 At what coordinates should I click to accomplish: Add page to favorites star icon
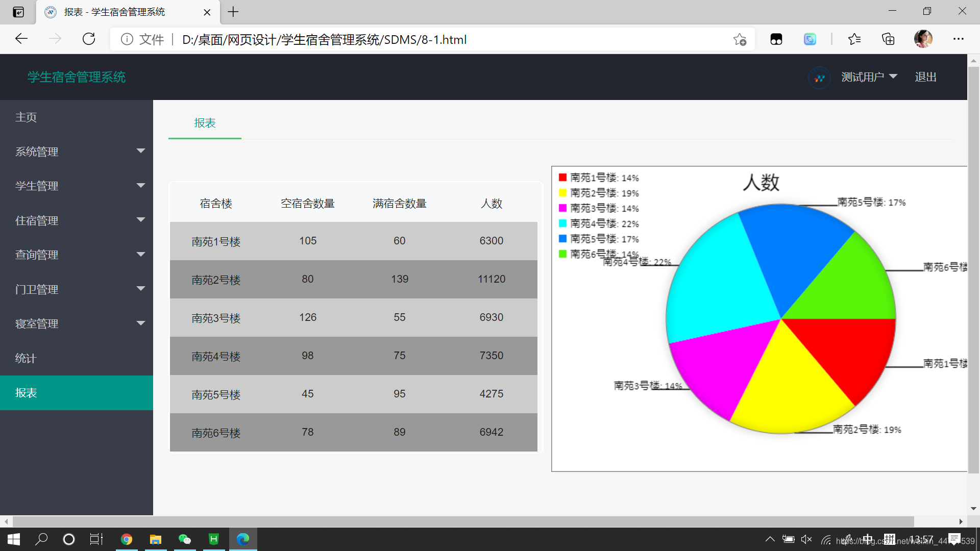pos(740,39)
